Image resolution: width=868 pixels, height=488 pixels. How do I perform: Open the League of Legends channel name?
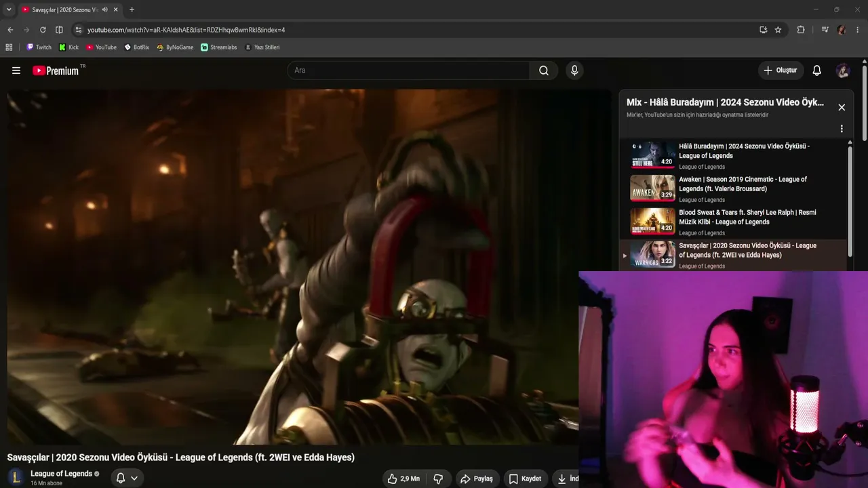pyautogui.click(x=61, y=474)
